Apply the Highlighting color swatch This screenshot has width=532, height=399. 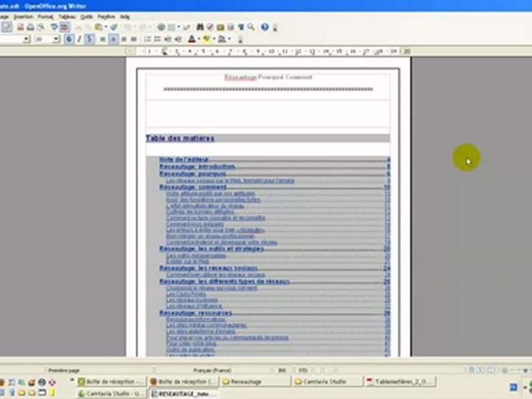point(207,39)
